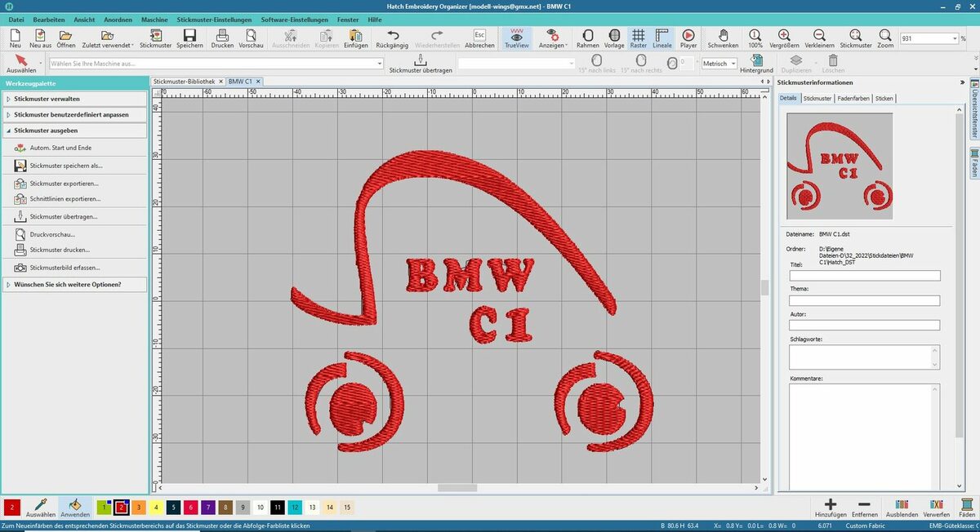Start the stitch Player
This screenshot has height=532, width=980.
688,38
